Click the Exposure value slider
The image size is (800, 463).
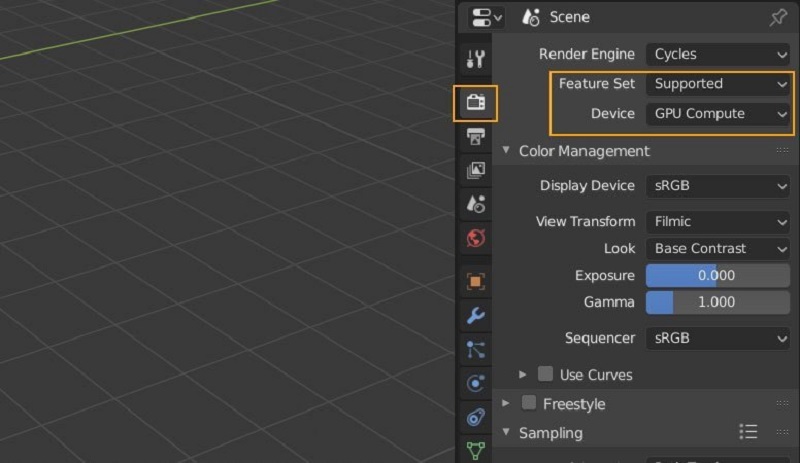pyautogui.click(x=718, y=275)
